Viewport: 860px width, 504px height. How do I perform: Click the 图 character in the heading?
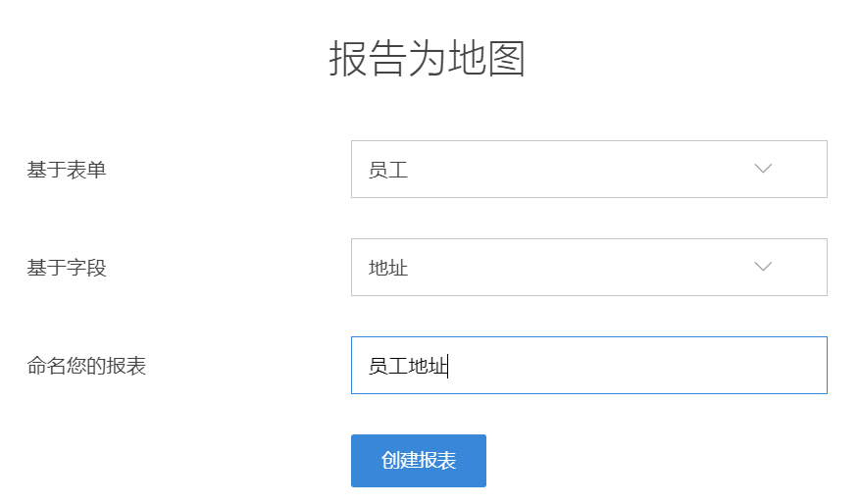507,59
